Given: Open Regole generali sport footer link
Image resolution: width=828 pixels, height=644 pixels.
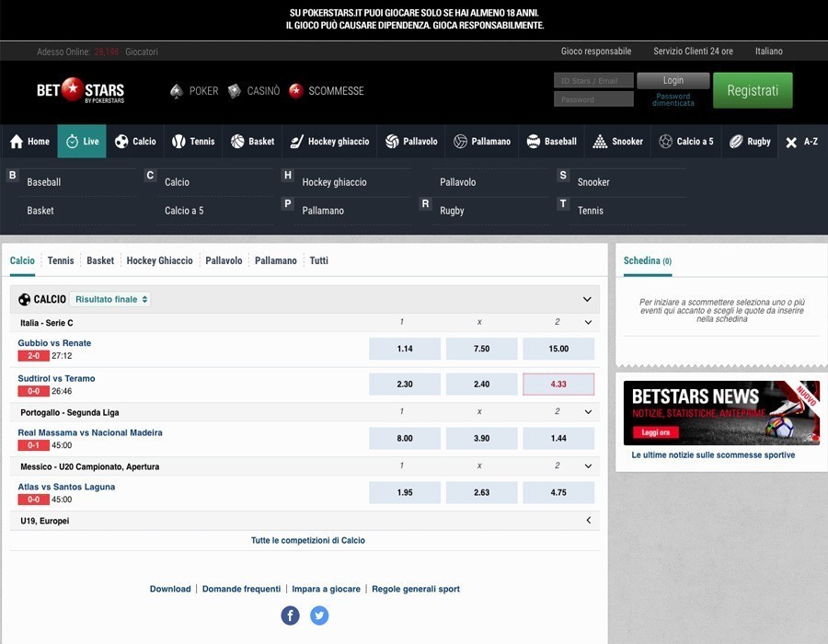Looking at the screenshot, I should 416,589.
